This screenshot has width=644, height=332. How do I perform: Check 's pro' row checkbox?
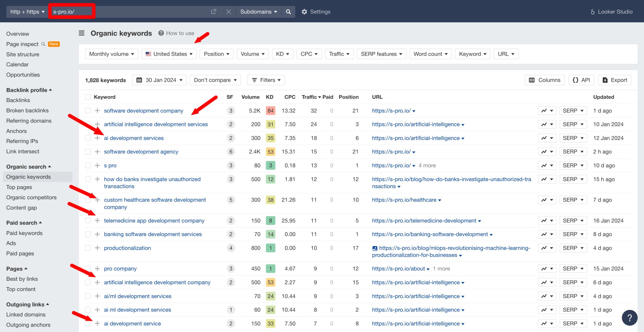coord(88,165)
